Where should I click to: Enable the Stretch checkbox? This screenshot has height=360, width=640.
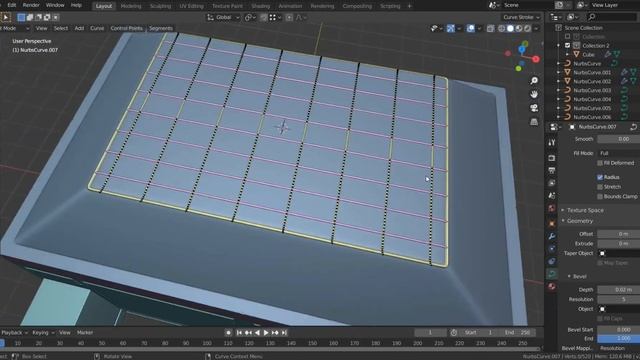pyautogui.click(x=600, y=187)
